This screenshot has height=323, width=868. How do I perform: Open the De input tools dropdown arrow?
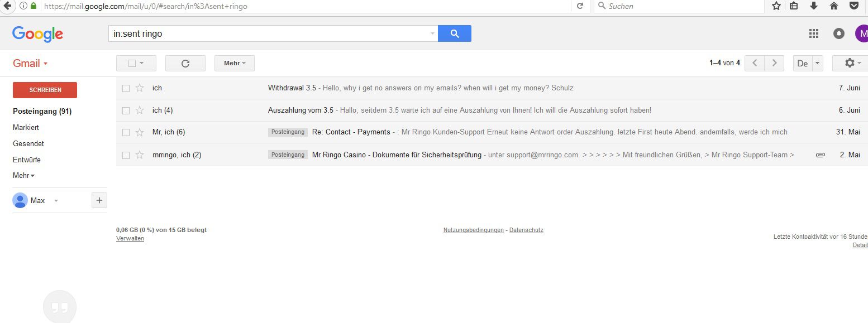(818, 63)
